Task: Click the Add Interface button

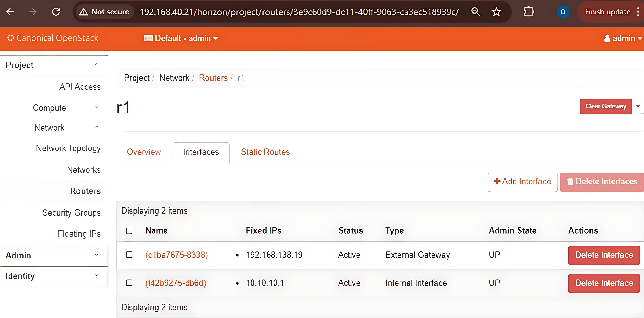Action: point(522,181)
